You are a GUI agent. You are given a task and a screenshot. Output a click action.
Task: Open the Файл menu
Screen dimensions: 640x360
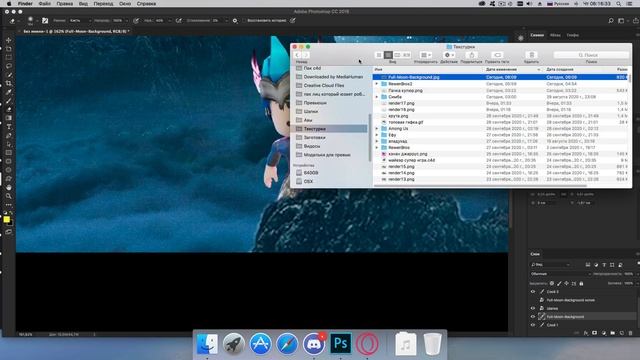[44, 4]
